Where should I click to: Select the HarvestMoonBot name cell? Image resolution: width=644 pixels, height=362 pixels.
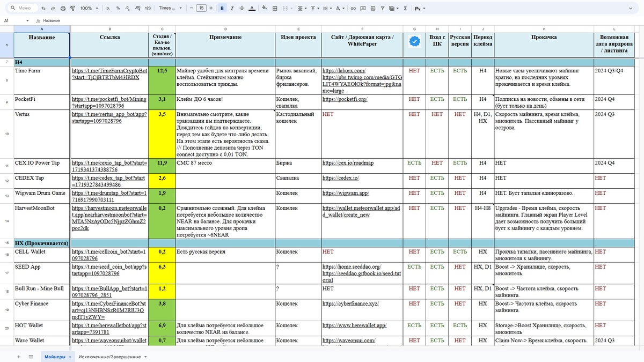point(42,221)
